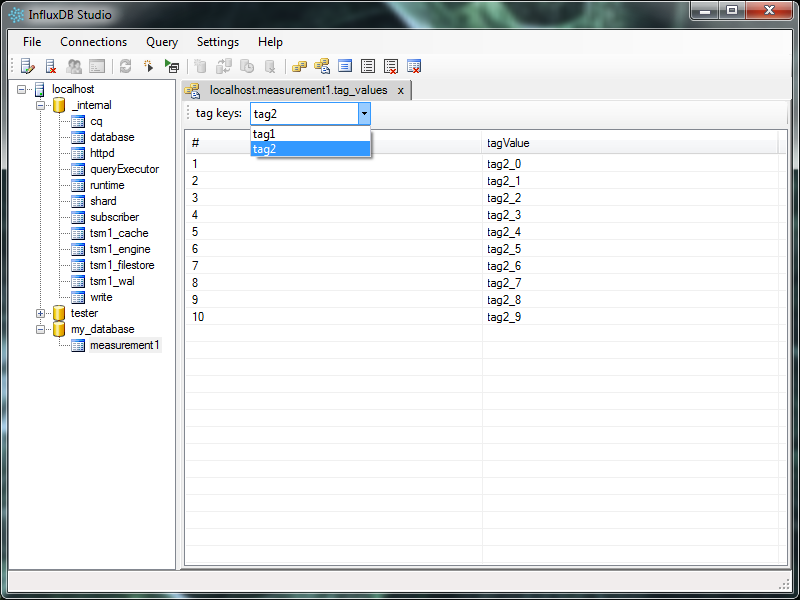Click the tagValue column header
Image resolution: width=800 pixels, height=600 pixels.
pyautogui.click(x=630, y=143)
